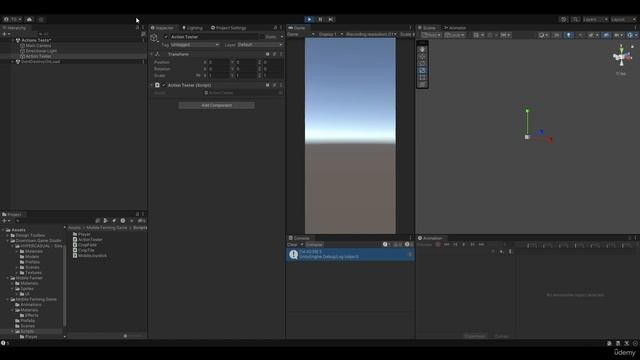
Task: Select the Rotate tool in the Scene toolbar
Action: point(422,63)
